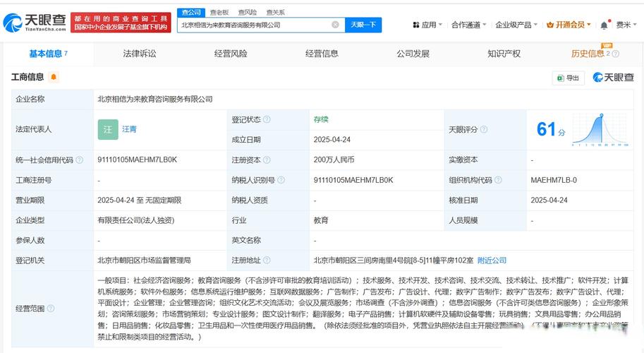This screenshot has width=644, height=353.
Task: Click the 北京市朝阳区市场监督管理局 registrar text
Action: (x=144, y=260)
